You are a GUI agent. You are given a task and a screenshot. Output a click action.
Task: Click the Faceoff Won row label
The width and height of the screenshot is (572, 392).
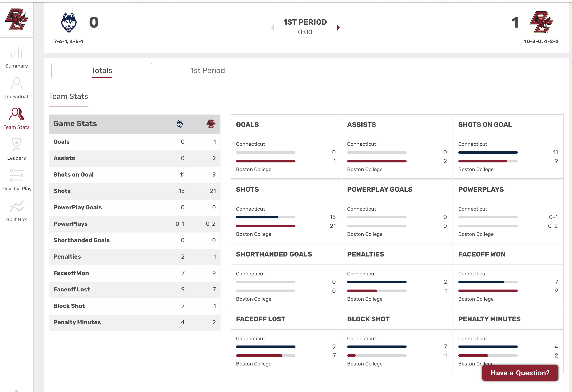(x=71, y=273)
